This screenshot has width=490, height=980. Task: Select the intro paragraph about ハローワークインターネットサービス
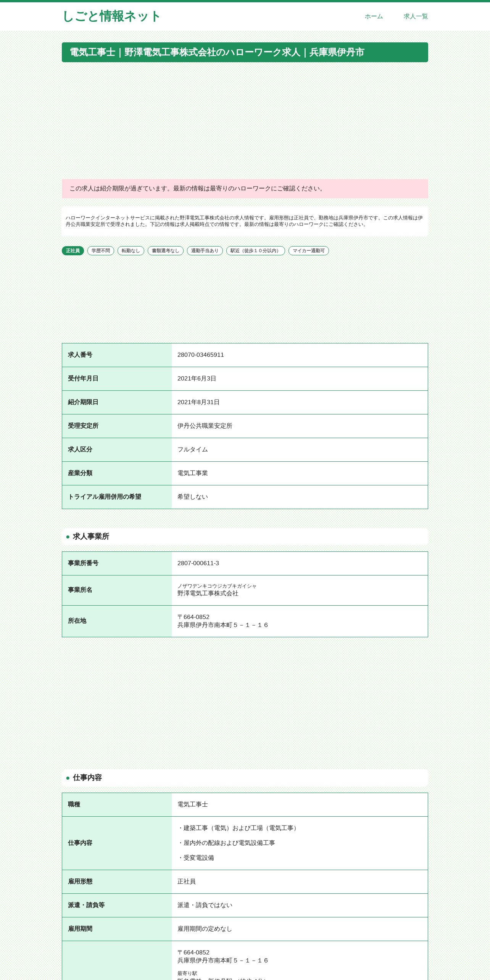244,221
